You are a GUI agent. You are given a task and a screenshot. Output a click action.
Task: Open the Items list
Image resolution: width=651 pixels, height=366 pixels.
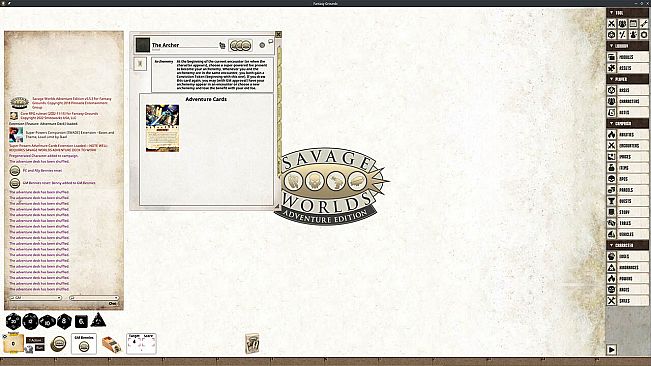tap(627, 168)
